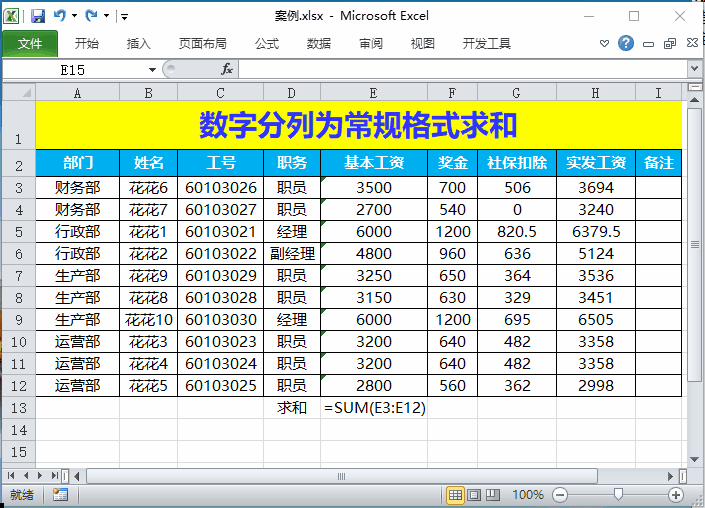This screenshot has height=508, width=705.
Task: Click the zoom slider handle
Action: [619, 495]
